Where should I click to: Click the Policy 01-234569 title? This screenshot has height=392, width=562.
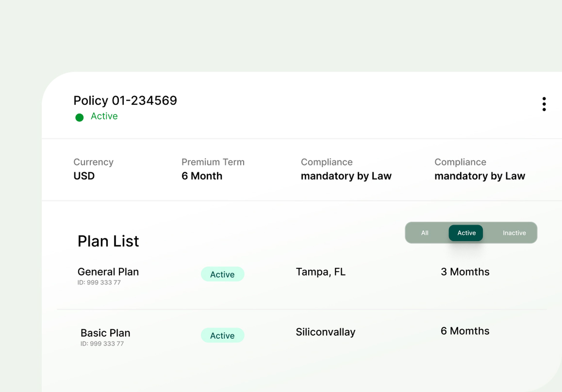[125, 100]
